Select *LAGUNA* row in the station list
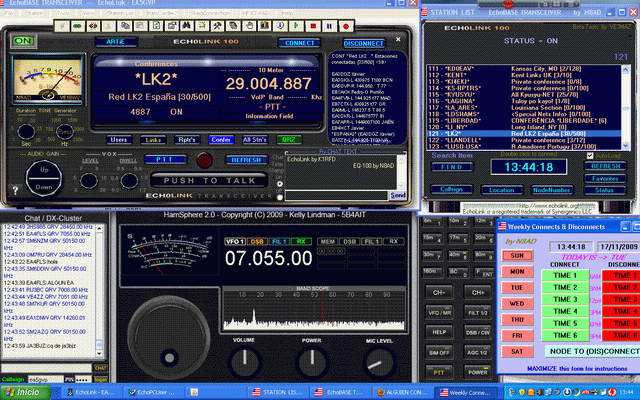The image size is (640, 400). 524,101
